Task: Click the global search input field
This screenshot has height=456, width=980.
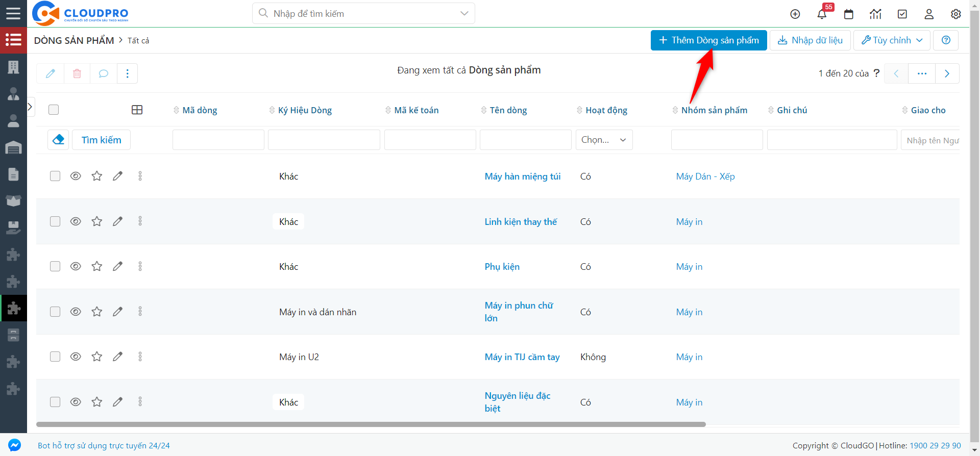Action: tap(363, 13)
